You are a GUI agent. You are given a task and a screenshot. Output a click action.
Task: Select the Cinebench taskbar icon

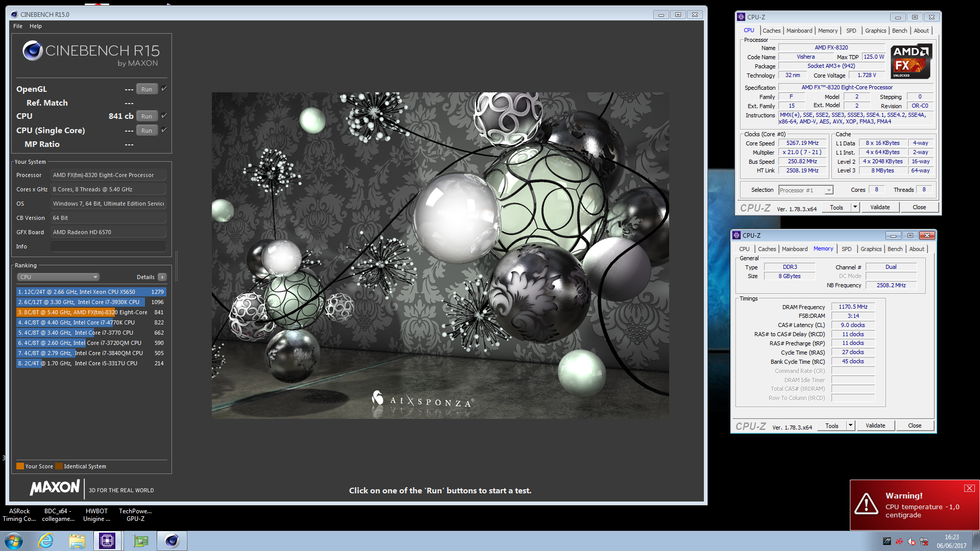(172, 541)
